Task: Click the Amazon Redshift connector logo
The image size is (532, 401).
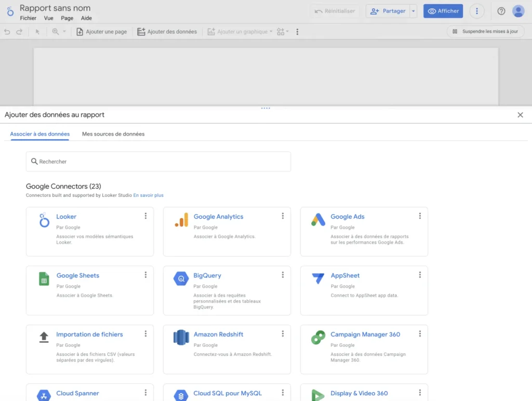Action: coord(181,337)
